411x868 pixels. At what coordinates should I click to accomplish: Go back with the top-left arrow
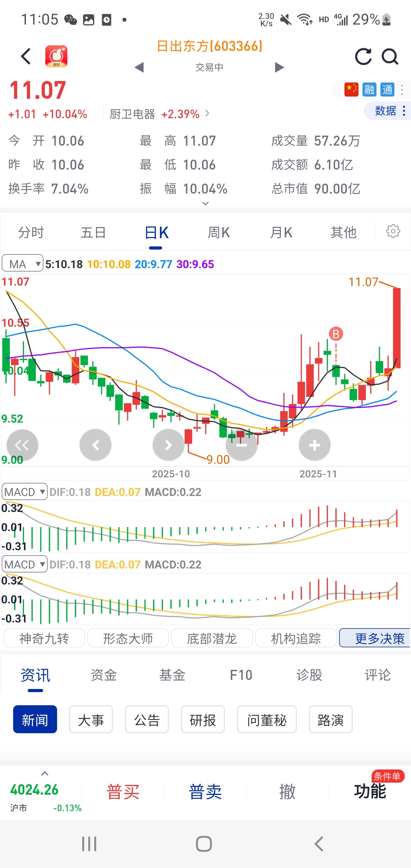(26, 56)
